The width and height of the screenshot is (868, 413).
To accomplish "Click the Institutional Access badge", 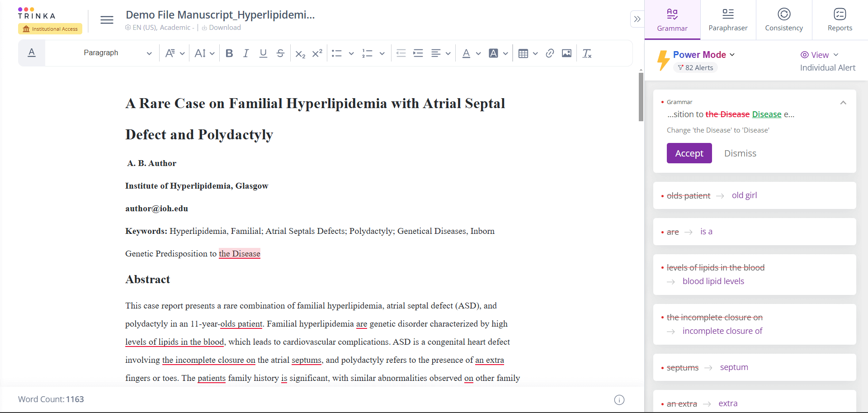I will [50, 29].
